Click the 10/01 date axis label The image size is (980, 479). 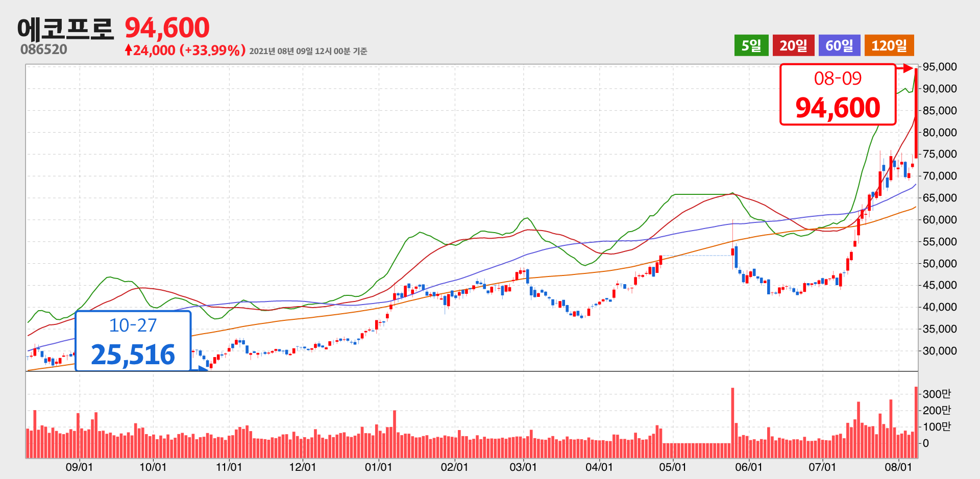pyautogui.click(x=153, y=467)
